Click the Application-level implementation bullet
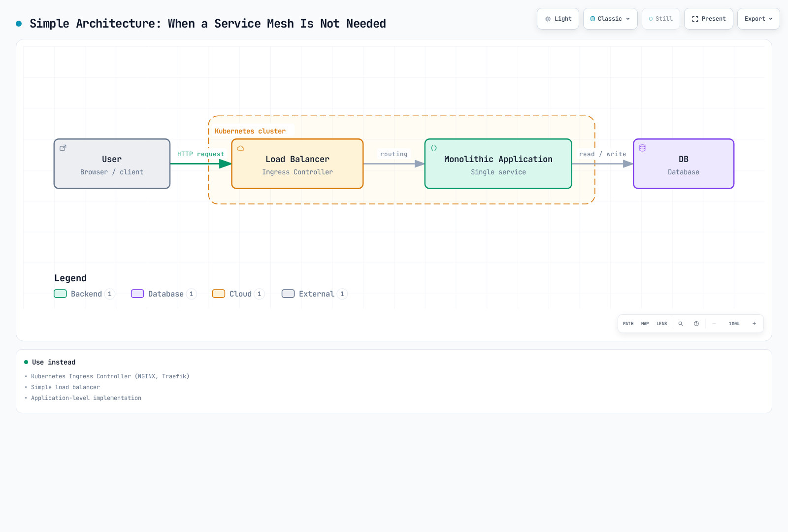This screenshot has height=532, width=788. tap(86, 398)
